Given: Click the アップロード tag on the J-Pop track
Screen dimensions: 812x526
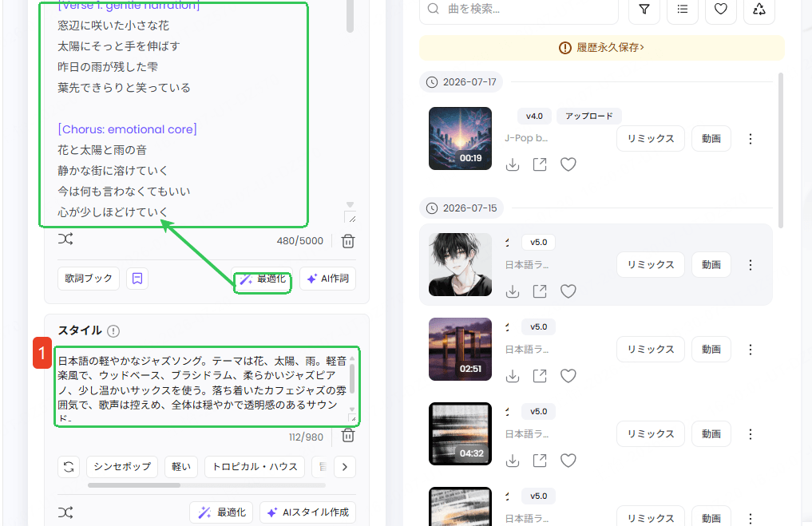Looking at the screenshot, I should (588, 116).
